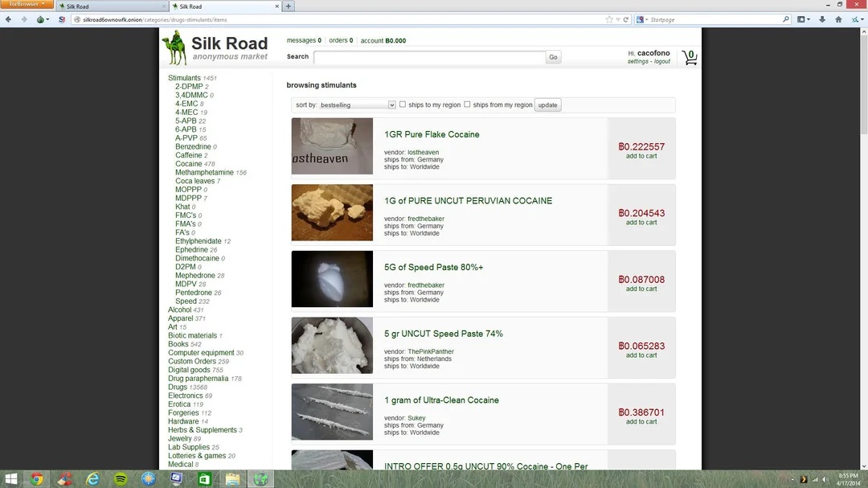Click the volume speaker tray icon

point(825,480)
